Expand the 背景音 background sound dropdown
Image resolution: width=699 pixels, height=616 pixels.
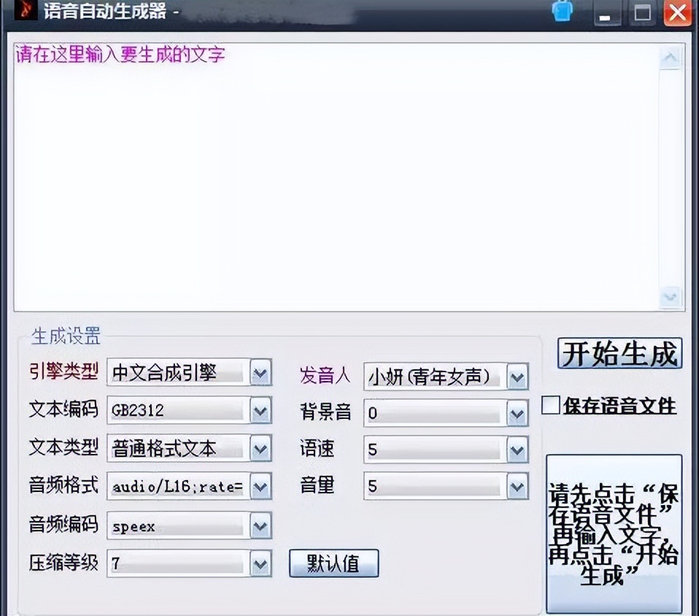click(516, 412)
